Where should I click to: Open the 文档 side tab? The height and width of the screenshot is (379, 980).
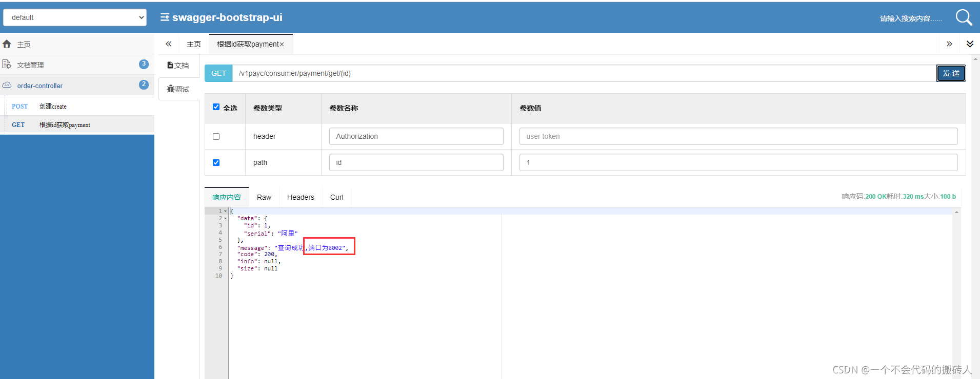[178, 66]
